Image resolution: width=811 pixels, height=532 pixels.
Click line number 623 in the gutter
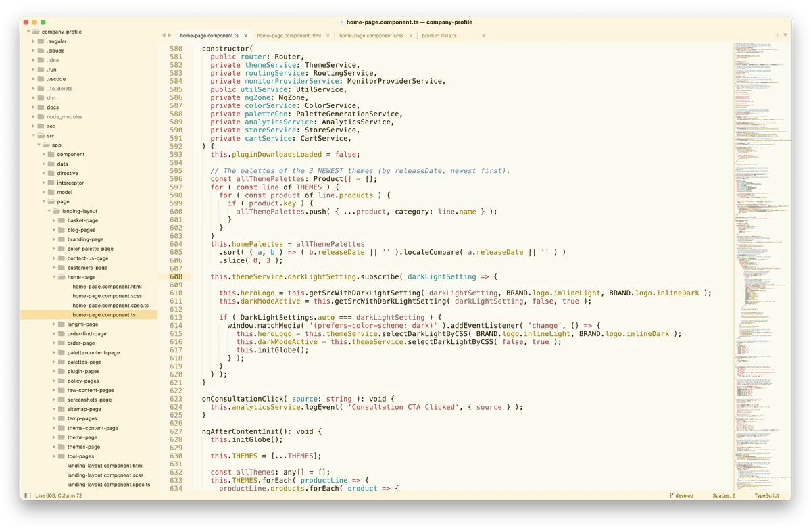coord(176,399)
